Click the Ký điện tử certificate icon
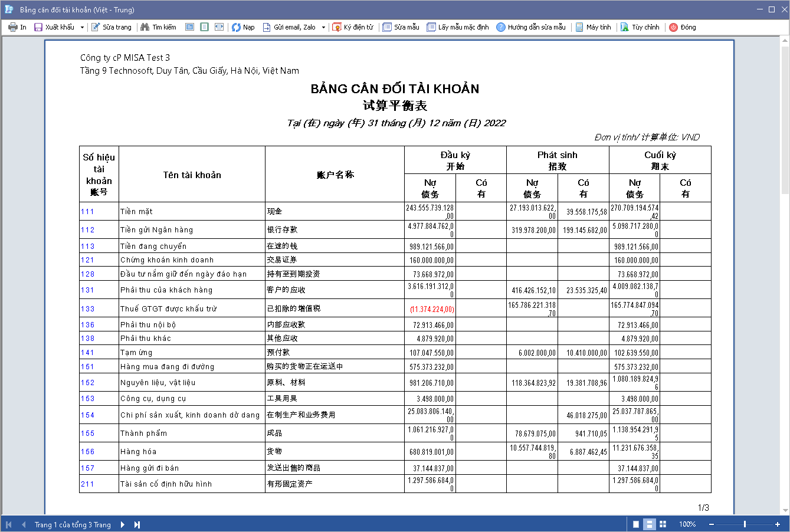 tap(337, 27)
